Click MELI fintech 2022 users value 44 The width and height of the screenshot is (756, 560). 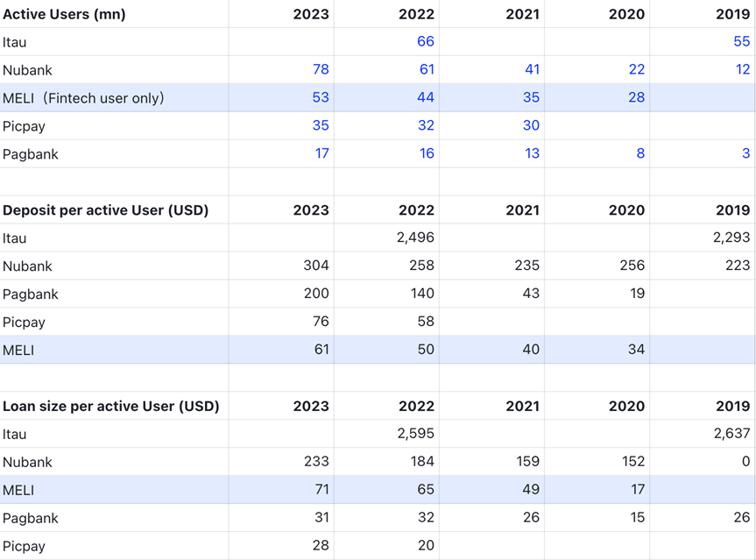(x=426, y=97)
